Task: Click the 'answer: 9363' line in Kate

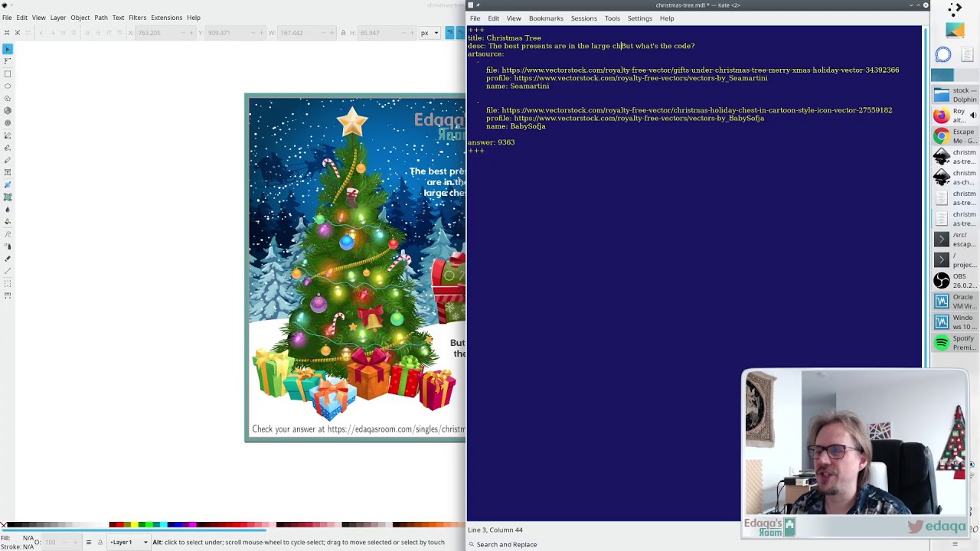Action: pyautogui.click(x=491, y=142)
